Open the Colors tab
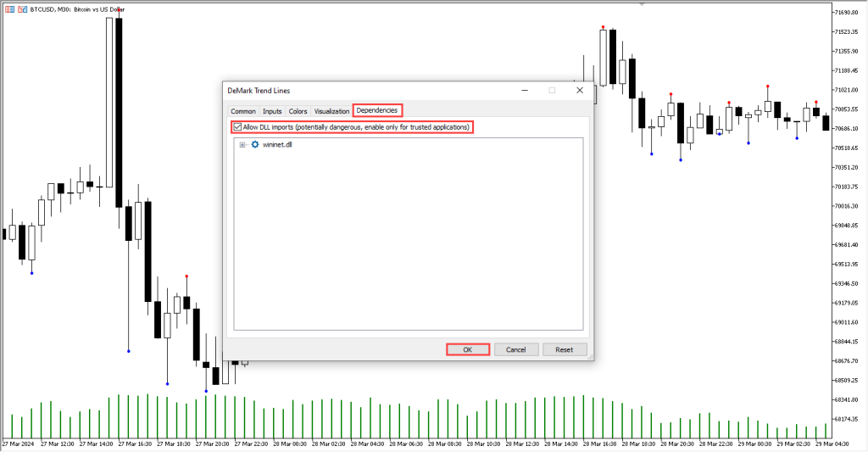This screenshot has width=868, height=452. [x=298, y=111]
